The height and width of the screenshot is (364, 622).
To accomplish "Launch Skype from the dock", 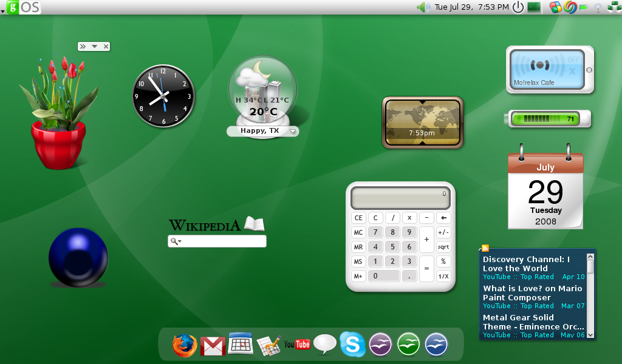I will 352,345.
